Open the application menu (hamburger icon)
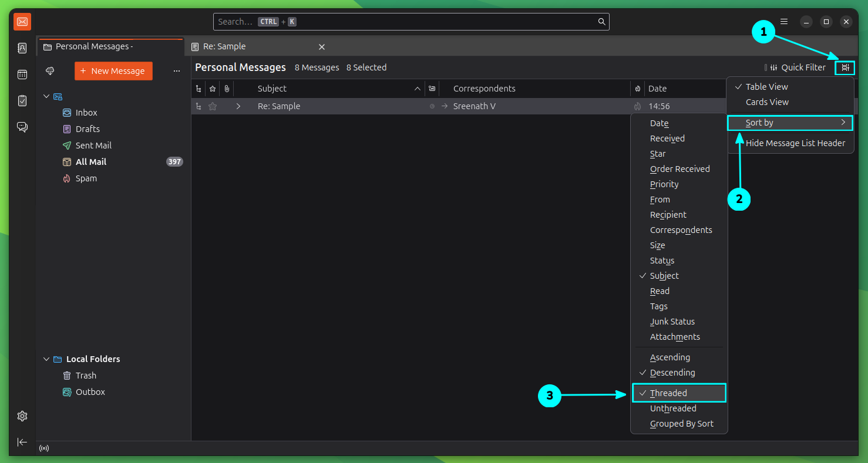Viewport: 868px width, 463px height. (784, 21)
